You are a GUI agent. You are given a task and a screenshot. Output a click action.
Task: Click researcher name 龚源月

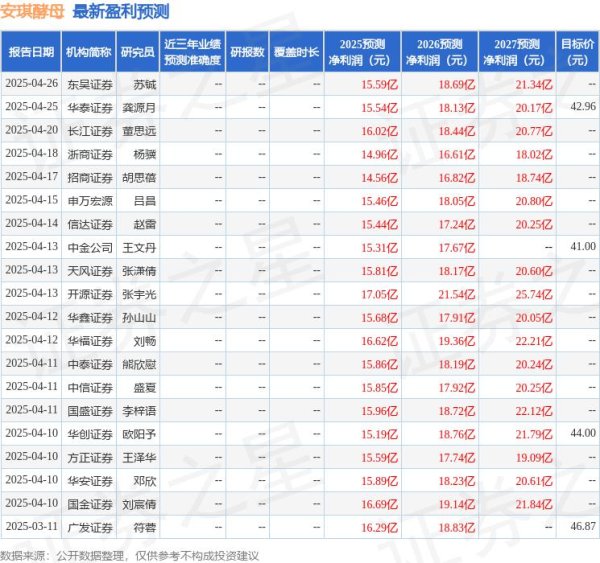pyautogui.click(x=139, y=106)
